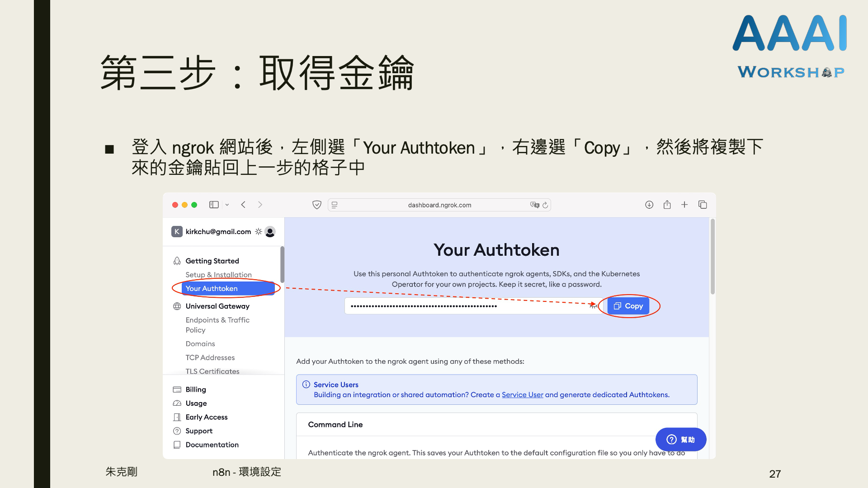The image size is (868, 488).
Task: Open Safari's downloads icon
Action: tap(649, 205)
